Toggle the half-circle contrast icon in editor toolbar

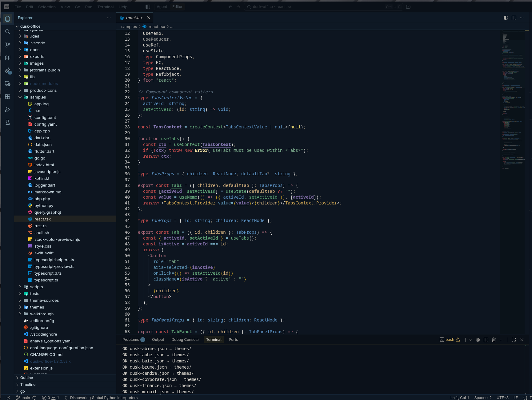(x=506, y=18)
